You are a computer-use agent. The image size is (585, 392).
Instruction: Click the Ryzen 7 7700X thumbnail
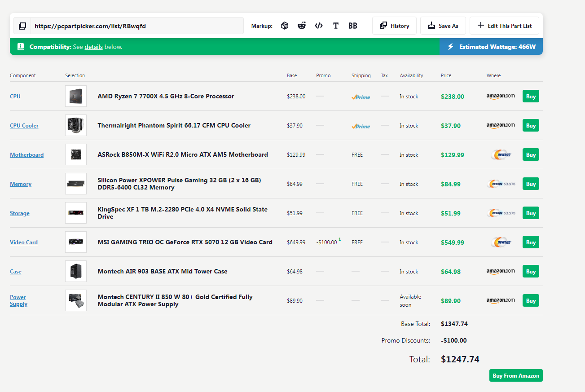(76, 96)
